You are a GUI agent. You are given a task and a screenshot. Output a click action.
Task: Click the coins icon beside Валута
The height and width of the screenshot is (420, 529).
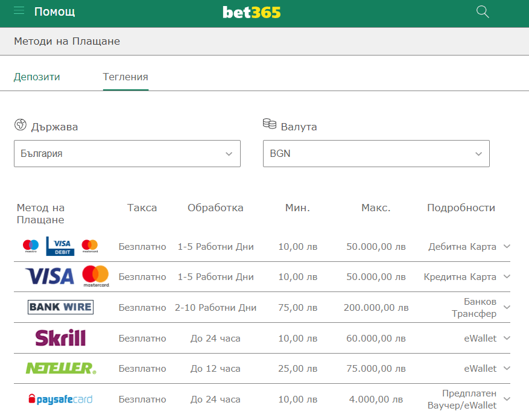point(270,124)
